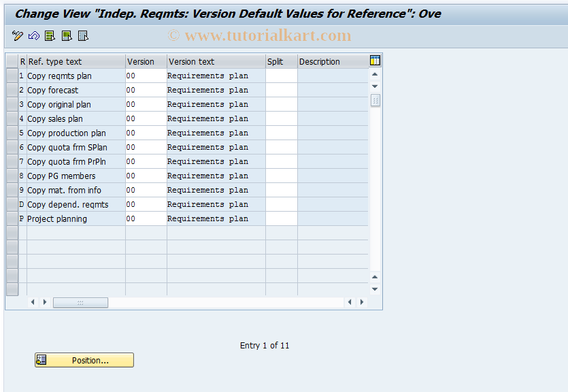
Task: Click the left horizontal scroll-left arrow
Action: pos(33,301)
